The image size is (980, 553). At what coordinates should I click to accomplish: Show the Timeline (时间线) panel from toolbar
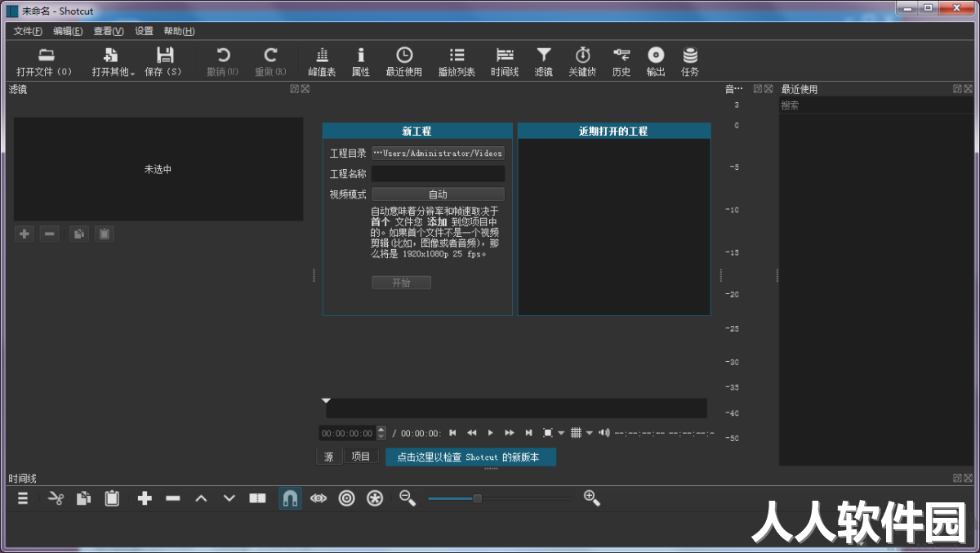point(505,61)
